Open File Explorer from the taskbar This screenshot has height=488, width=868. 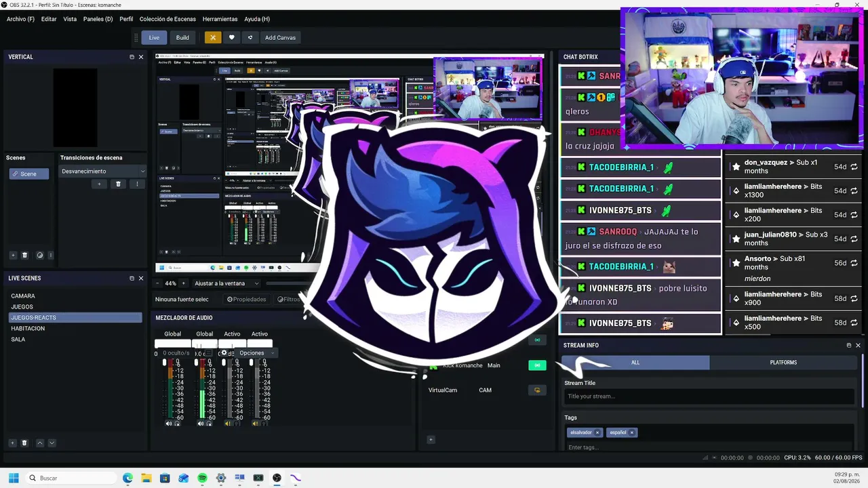pos(146,478)
